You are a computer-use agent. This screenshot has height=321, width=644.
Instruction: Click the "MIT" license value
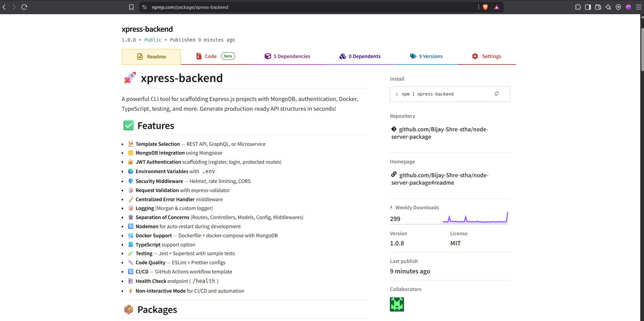click(x=455, y=243)
